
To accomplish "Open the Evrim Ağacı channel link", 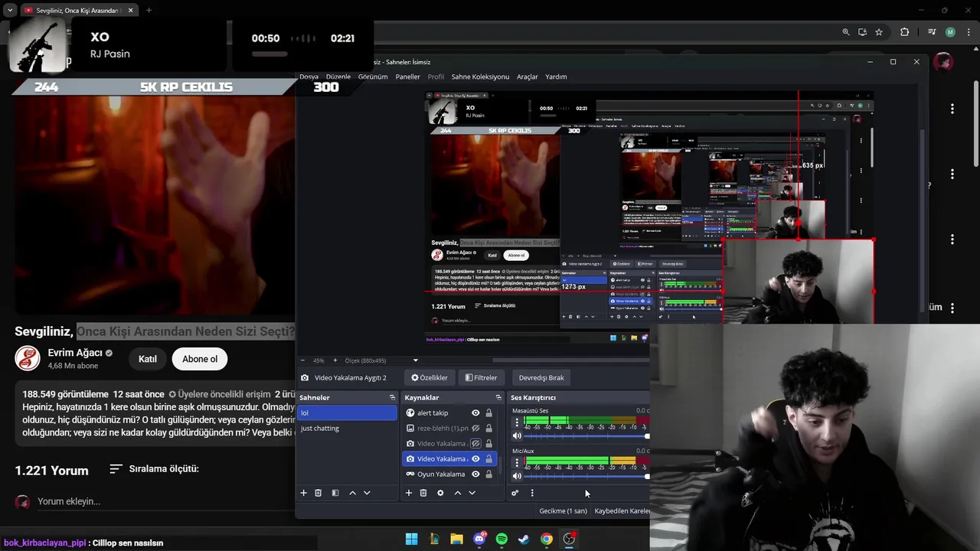I will 75,353.
